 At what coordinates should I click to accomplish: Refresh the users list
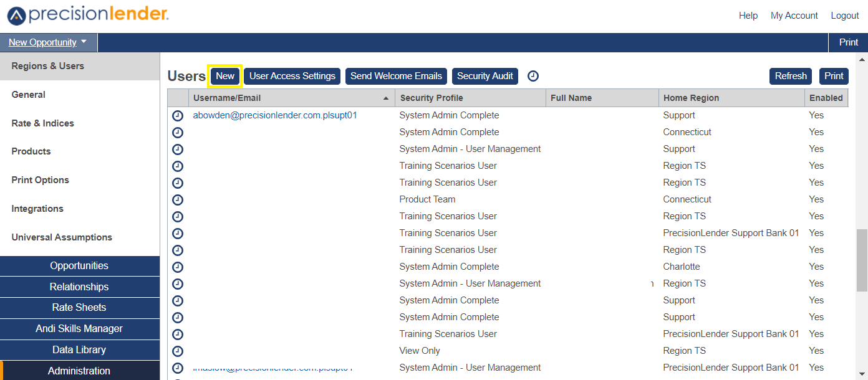[x=791, y=76]
